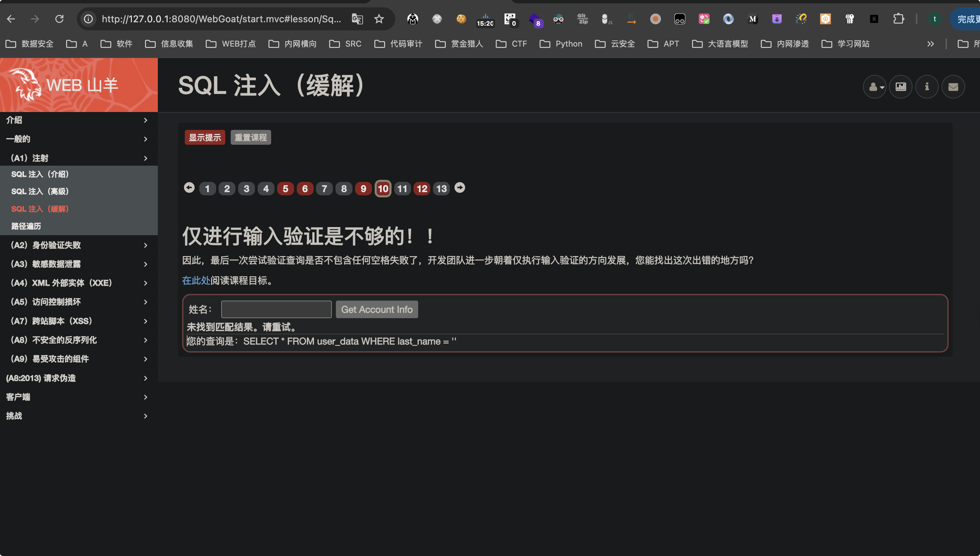Open the report card chart icon
The width and height of the screenshot is (980, 556).
click(901, 87)
